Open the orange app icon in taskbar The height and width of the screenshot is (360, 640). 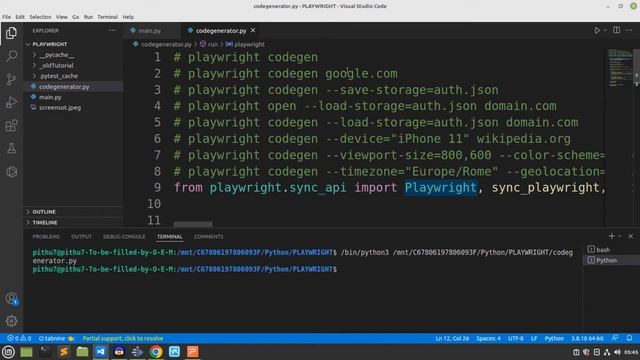coord(193,351)
